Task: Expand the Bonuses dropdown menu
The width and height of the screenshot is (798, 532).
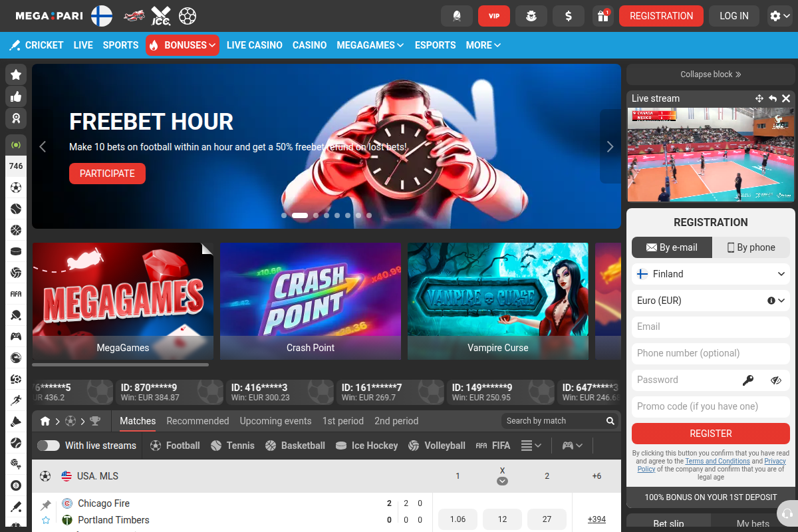Action: click(182, 45)
